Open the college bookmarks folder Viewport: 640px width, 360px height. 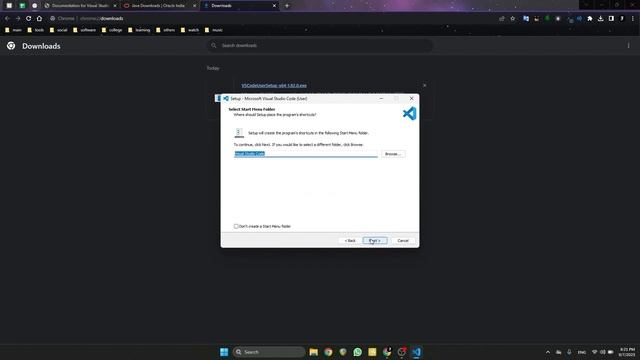pos(112,30)
